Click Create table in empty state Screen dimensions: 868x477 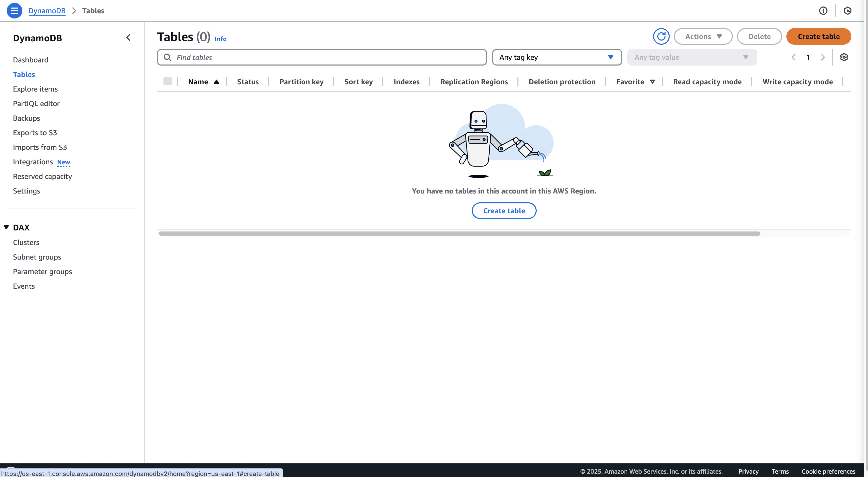[504, 211]
